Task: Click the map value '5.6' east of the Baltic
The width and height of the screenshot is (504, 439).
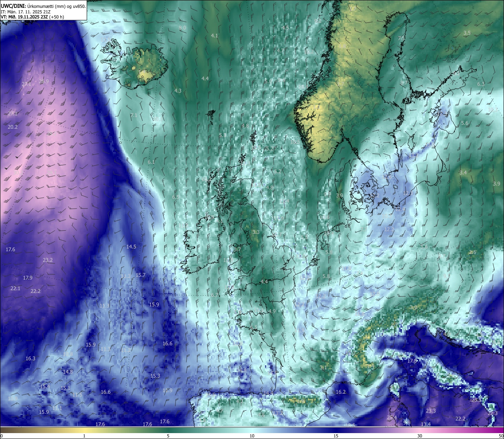Action: [465, 123]
